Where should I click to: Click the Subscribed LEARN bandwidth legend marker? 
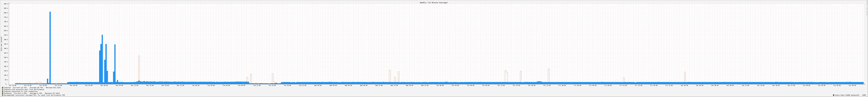click(834, 95)
